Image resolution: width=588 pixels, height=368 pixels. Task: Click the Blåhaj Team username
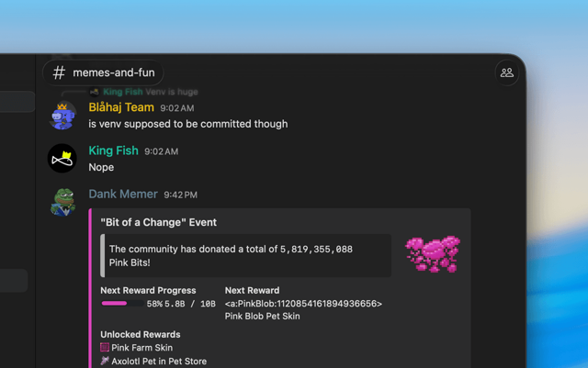coord(121,107)
